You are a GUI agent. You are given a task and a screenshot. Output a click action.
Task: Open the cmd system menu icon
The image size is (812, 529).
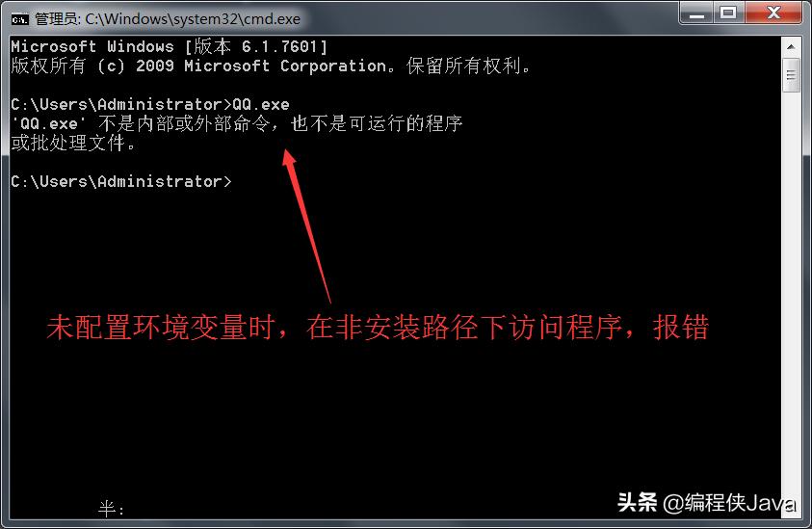click(19, 19)
